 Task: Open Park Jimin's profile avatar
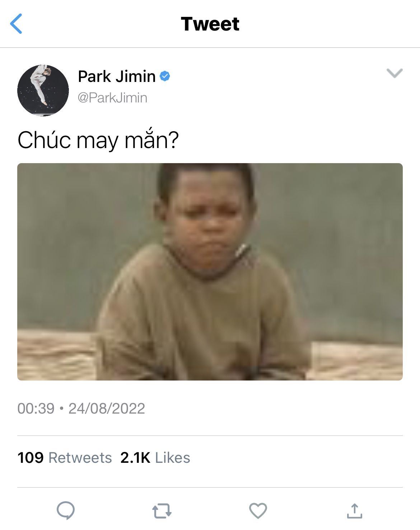(x=43, y=90)
